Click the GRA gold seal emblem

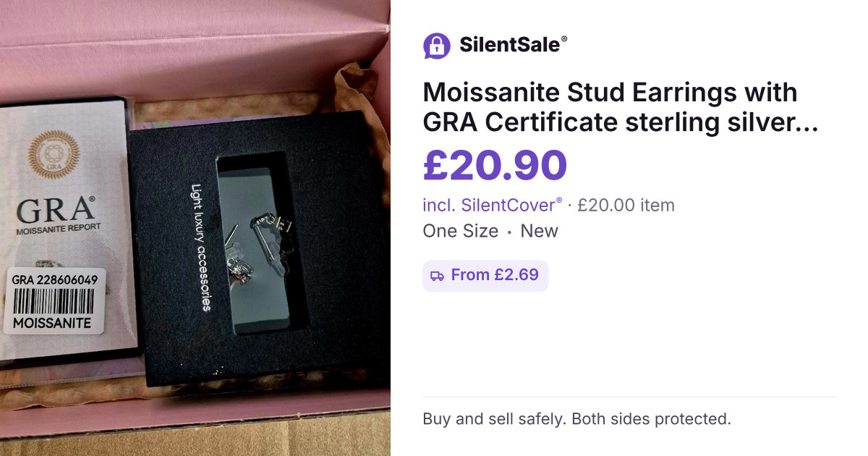coord(55,153)
